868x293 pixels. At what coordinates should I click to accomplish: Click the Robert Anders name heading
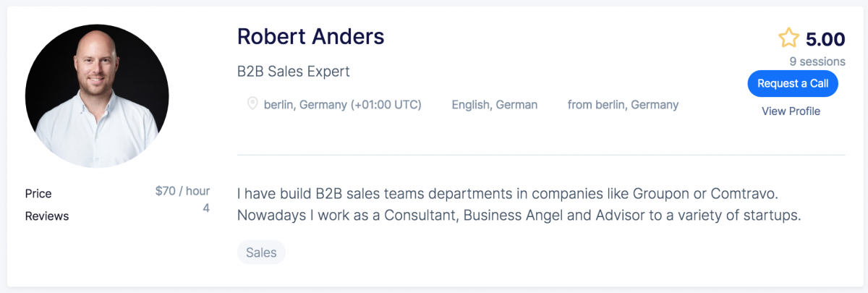tap(311, 36)
